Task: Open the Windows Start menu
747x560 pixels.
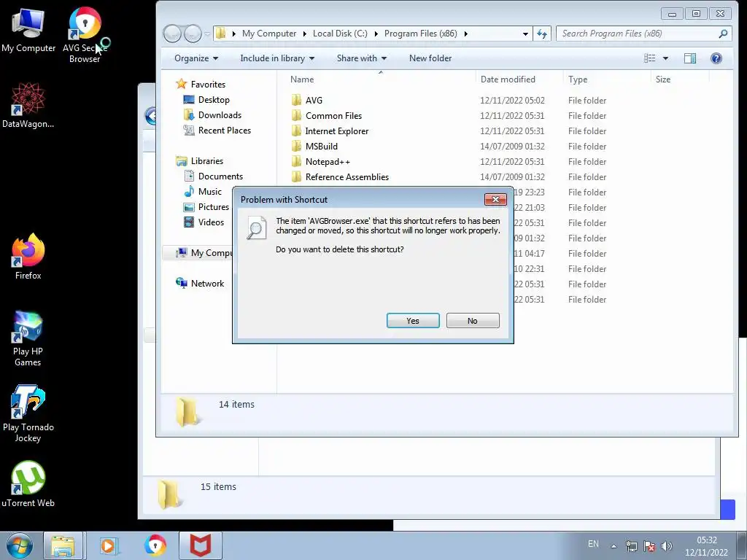Action: [x=20, y=545]
